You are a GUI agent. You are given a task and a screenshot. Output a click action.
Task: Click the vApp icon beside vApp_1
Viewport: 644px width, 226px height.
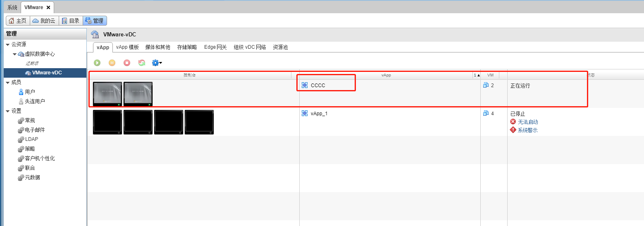pos(305,113)
